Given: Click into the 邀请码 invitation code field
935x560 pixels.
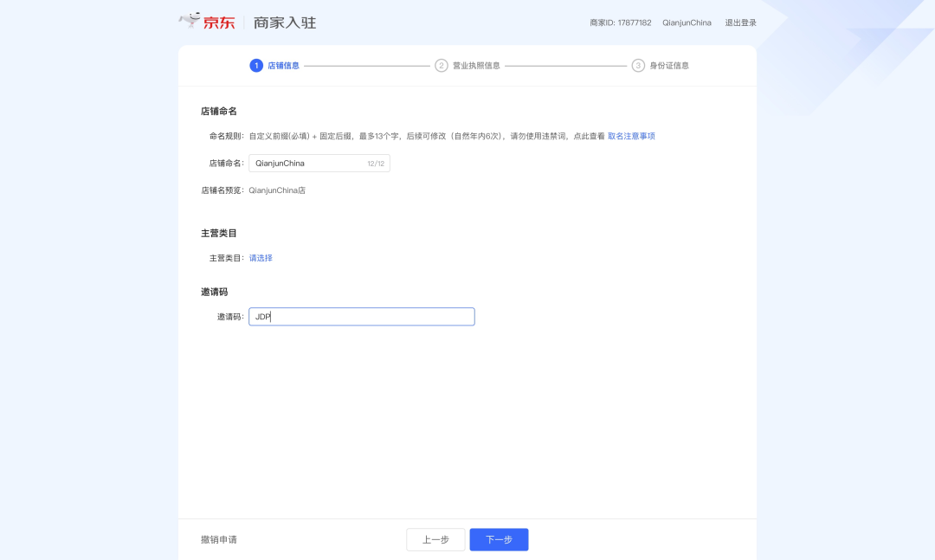Looking at the screenshot, I should coord(361,317).
